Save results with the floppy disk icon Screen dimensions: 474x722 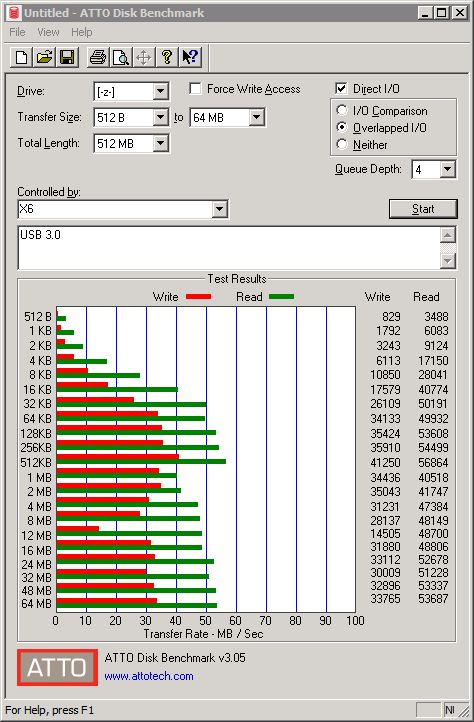[67, 58]
